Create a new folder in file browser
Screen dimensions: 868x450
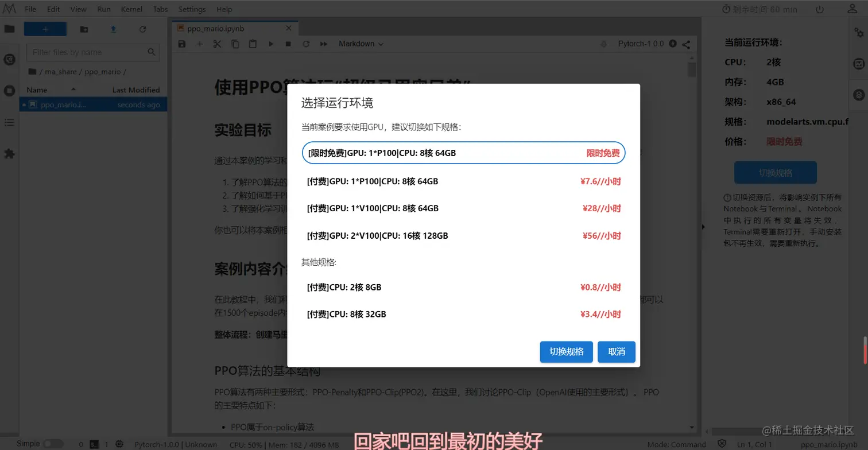click(84, 29)
